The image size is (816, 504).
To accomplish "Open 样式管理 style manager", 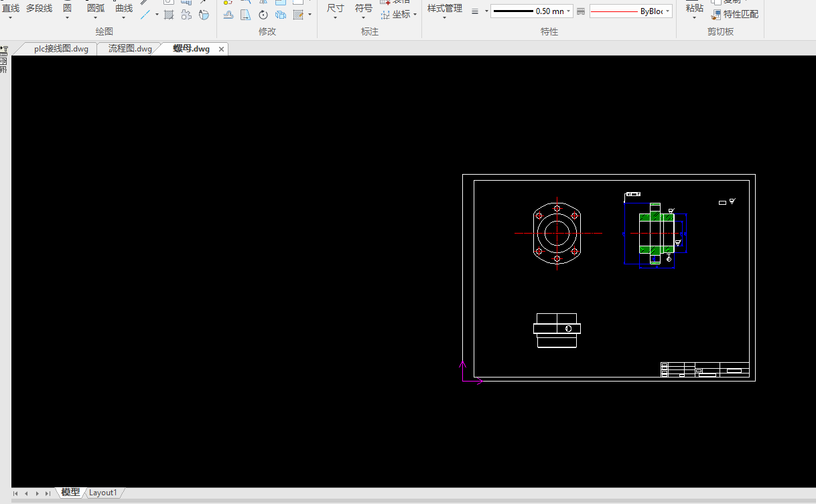I will tap(445, 8).
